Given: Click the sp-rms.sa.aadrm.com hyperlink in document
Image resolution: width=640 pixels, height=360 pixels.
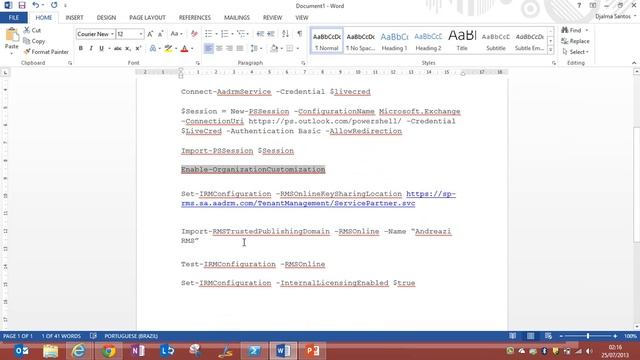Looking at the screenshot, I should point(318,199).
